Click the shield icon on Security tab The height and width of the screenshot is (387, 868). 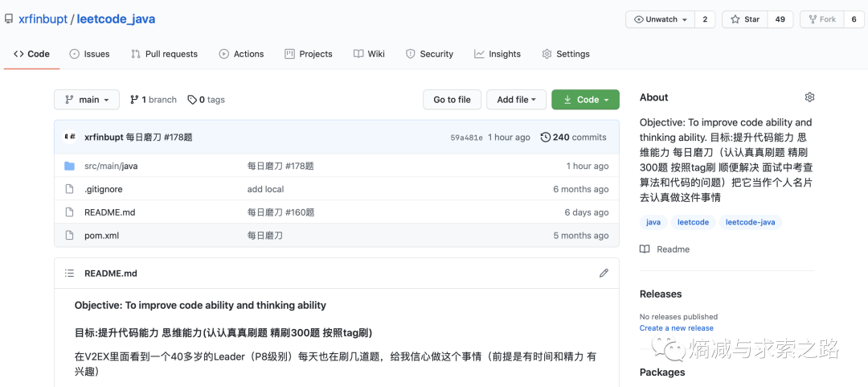coord(410,54)
